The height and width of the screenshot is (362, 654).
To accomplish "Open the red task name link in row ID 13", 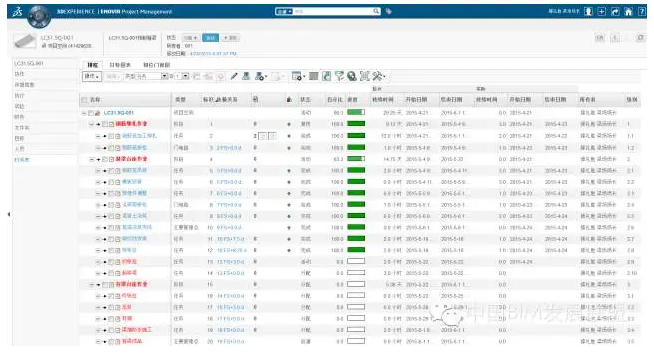I will coord(129,262).
